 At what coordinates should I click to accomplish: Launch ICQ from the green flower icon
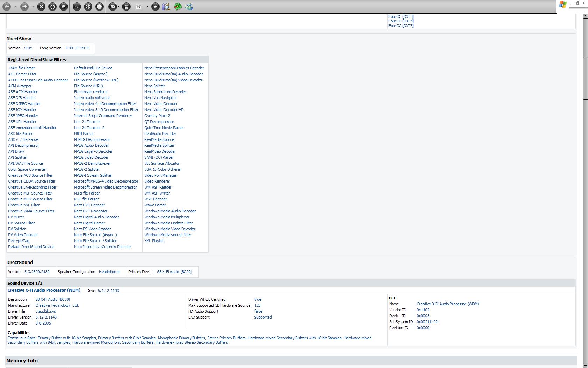click(x=178, y=7)
